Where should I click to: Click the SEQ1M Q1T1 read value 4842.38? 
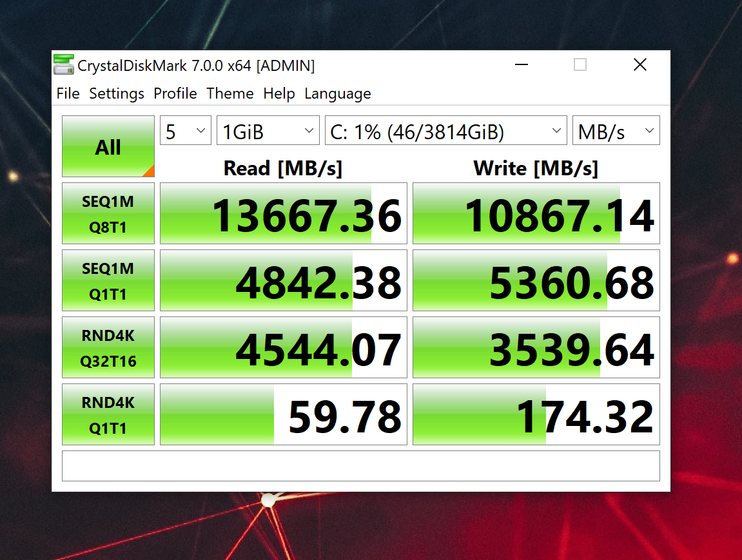pyautogui.click(x=284, y=281)
